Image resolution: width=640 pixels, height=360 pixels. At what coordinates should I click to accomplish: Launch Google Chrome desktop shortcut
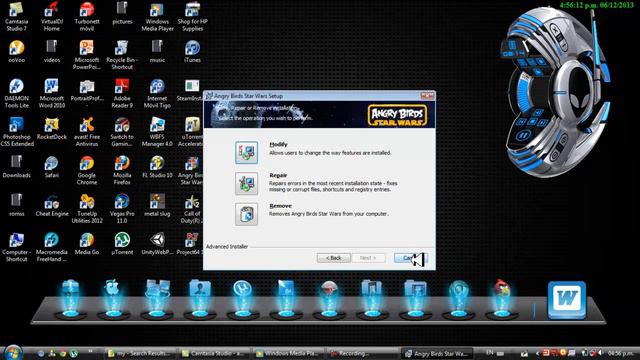87,170
